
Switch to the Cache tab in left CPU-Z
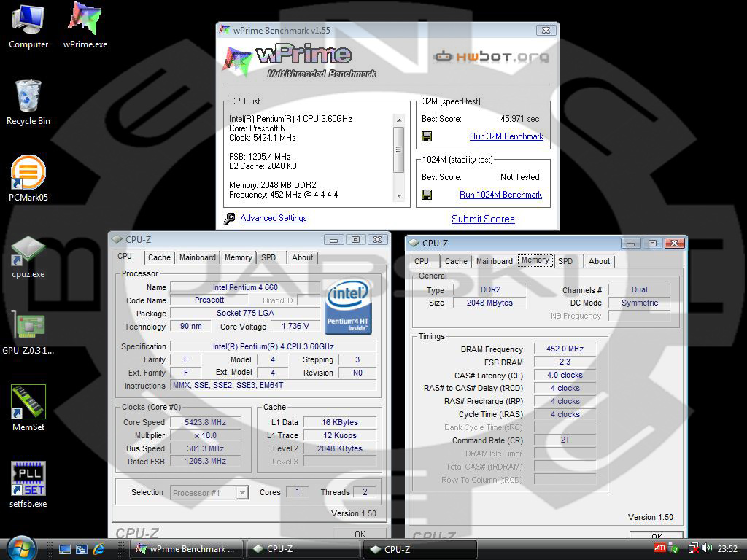click(x=159, y=257)
